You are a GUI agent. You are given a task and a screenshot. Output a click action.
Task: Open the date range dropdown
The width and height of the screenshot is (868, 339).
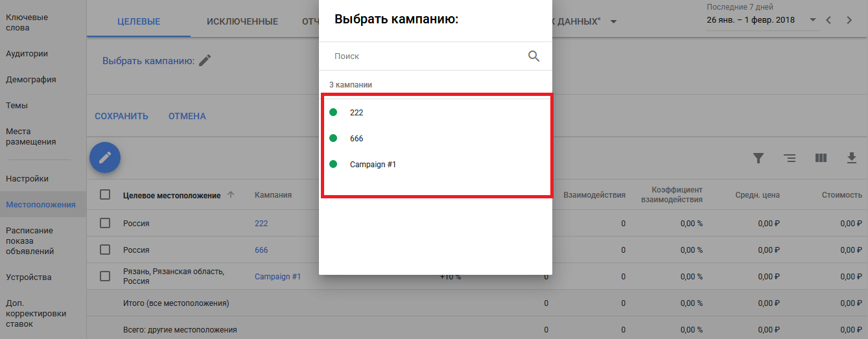(763, 20)
